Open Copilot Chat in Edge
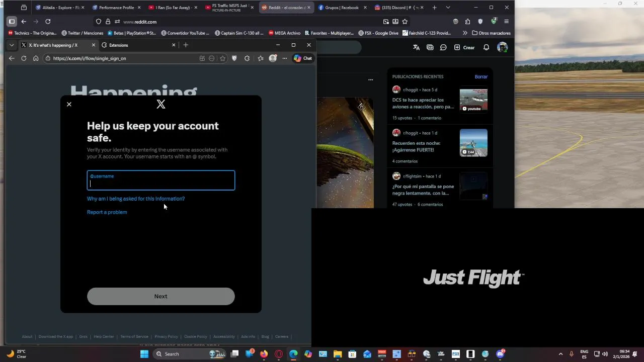 pyautogui.click(x=303, y=58)
